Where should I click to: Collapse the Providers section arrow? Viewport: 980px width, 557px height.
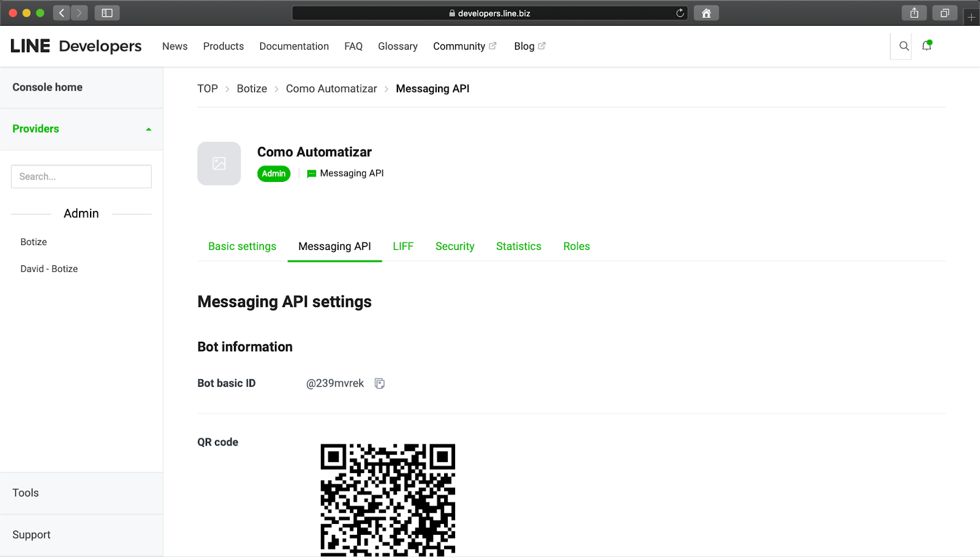tap(148, 129)
